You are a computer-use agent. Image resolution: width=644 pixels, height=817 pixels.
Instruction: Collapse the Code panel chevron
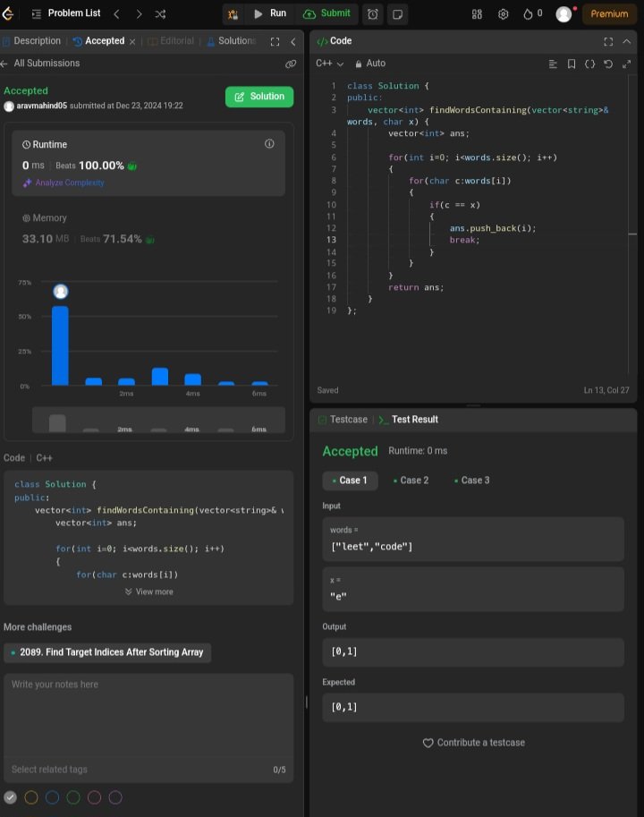pyautogui.click(x=627, y=42)
